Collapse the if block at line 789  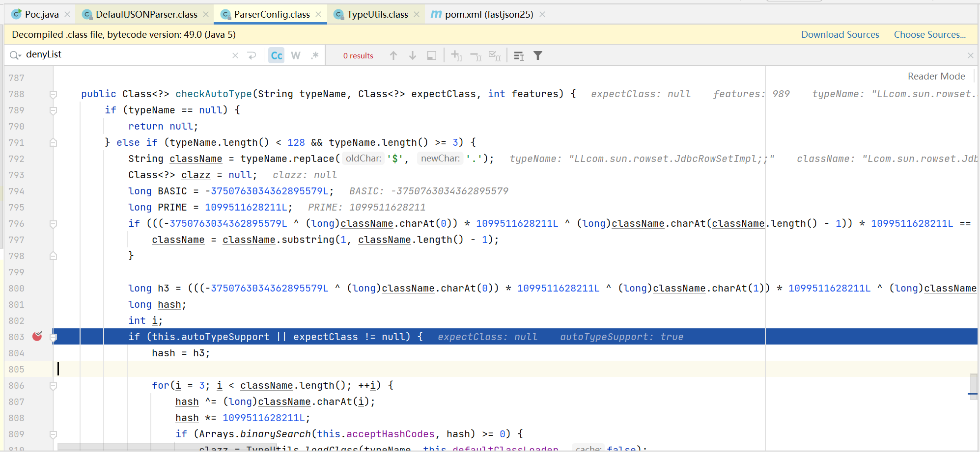click(x=53, y=110)
